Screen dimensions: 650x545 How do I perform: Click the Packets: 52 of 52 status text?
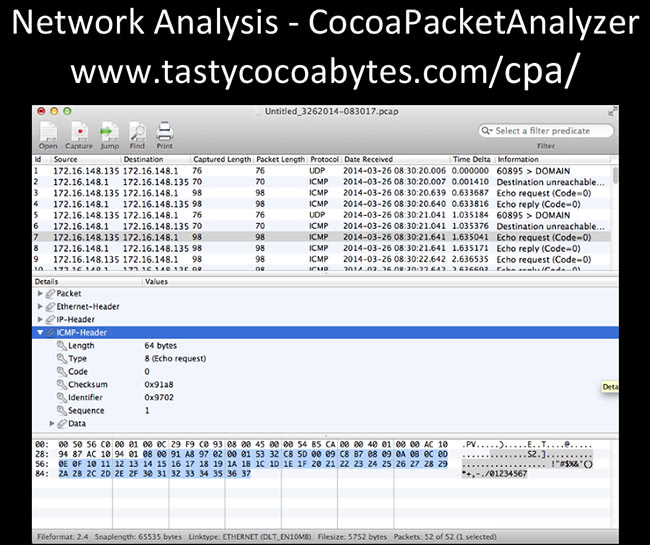pos(445,537)
